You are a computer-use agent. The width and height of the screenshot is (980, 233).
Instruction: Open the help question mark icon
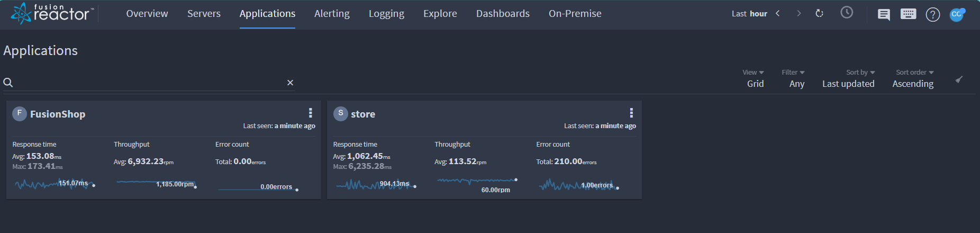(x=933, y=14)
